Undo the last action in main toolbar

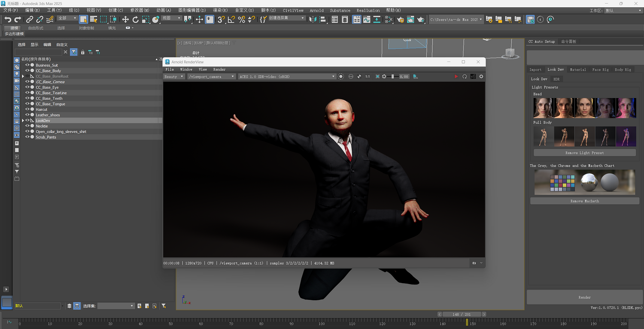(8, 19)
